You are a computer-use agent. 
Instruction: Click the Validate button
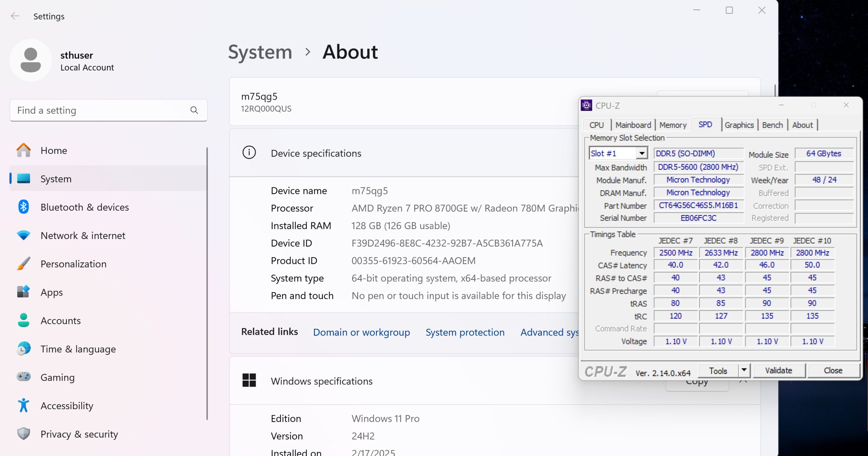click(778, 370)
